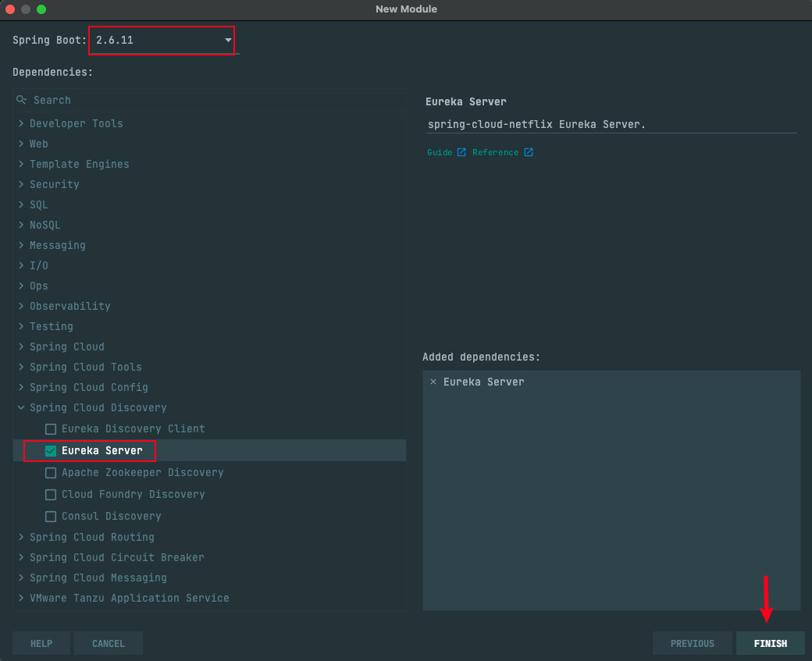812x661 pixels.
Task: Open the Eureka Server Guide link
Action: tap(440, 152)
